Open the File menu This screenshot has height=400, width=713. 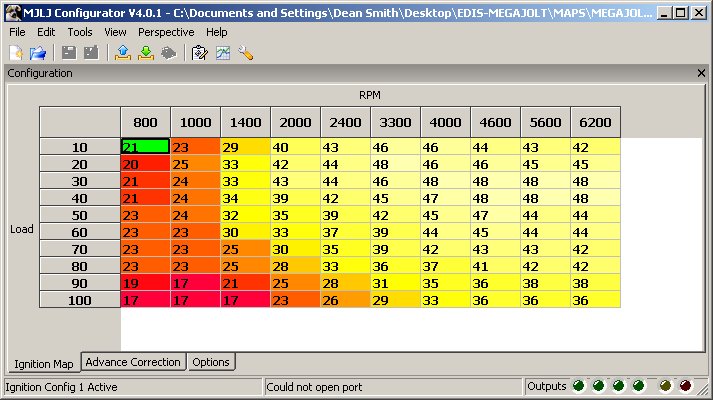click(17, 32)
